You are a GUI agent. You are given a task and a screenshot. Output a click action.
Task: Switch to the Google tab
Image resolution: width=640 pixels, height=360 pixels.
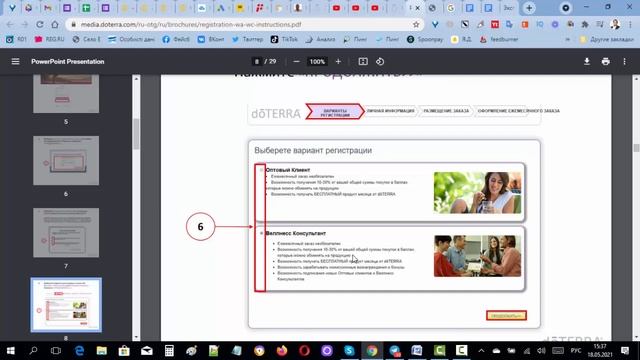tap(451, 8)
